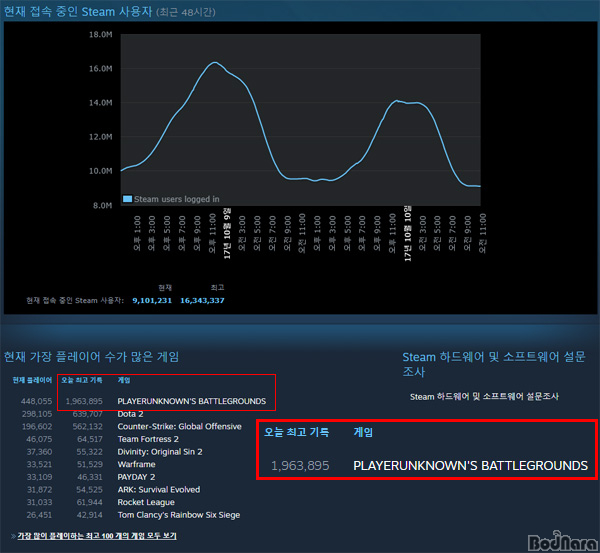Open ARK: Survival Evolved link
Screen dimensions: 600x553
point(159,490)
